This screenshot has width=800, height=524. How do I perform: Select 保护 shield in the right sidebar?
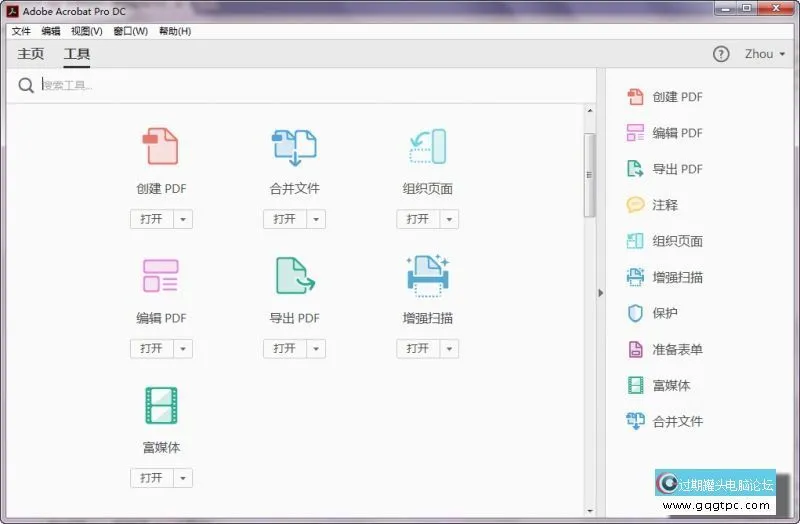(x=664, y=313)
